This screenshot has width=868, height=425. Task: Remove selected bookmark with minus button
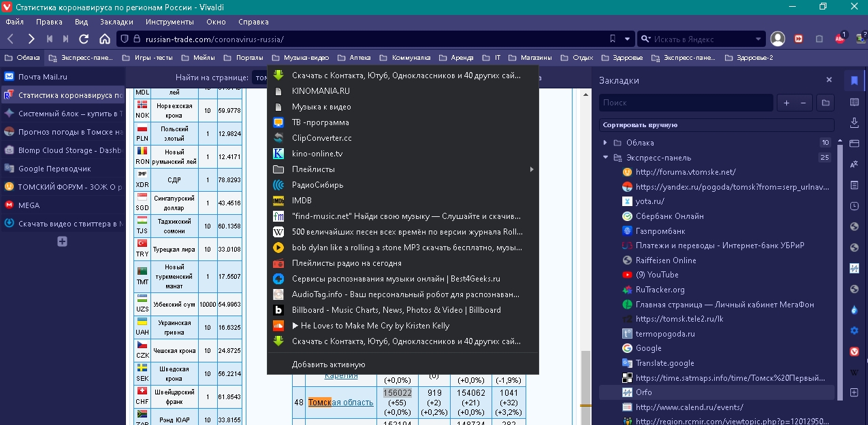[803, 103]
